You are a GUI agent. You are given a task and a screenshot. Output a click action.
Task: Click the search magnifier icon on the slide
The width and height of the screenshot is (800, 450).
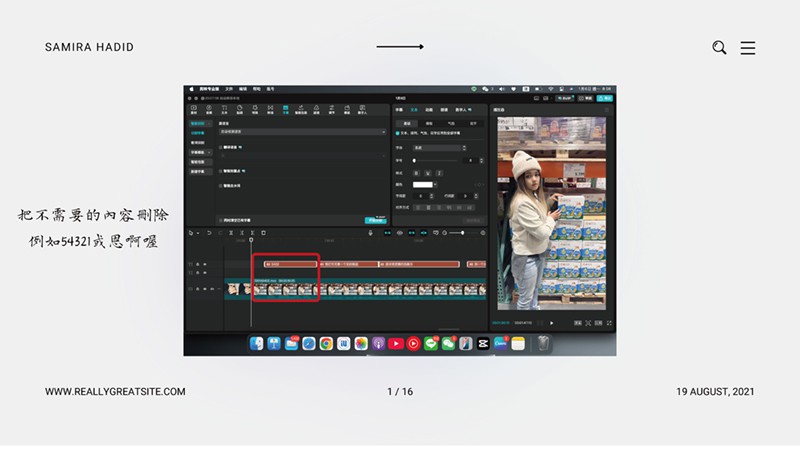719,47
